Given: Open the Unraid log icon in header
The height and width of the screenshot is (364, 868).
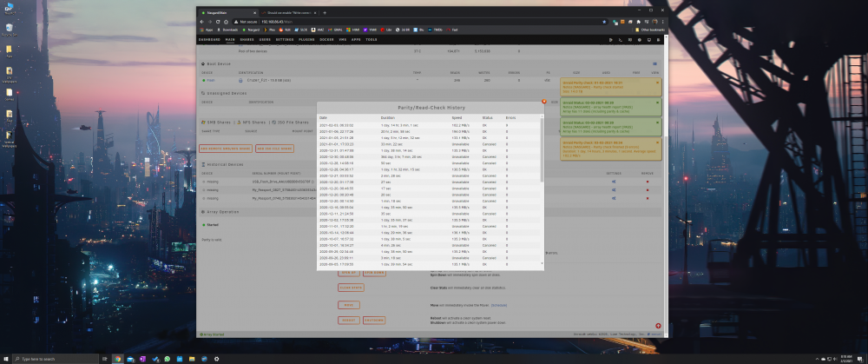Looking at the screenshot, I should [x=658, y=40].
